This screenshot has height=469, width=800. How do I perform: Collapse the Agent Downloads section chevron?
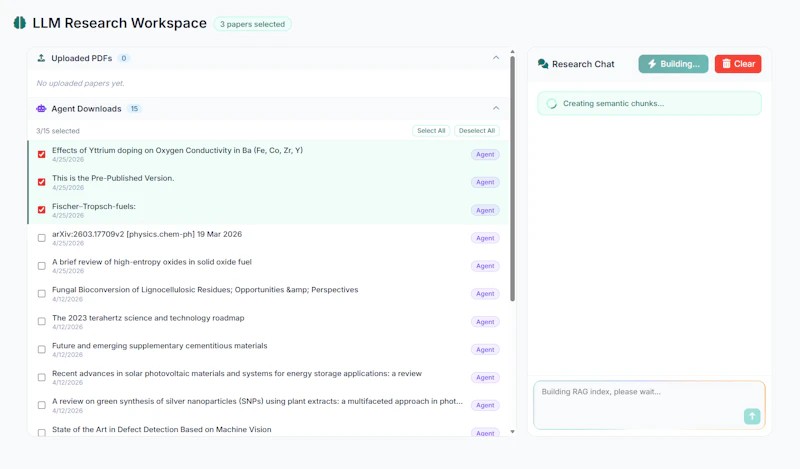(496, 108)
